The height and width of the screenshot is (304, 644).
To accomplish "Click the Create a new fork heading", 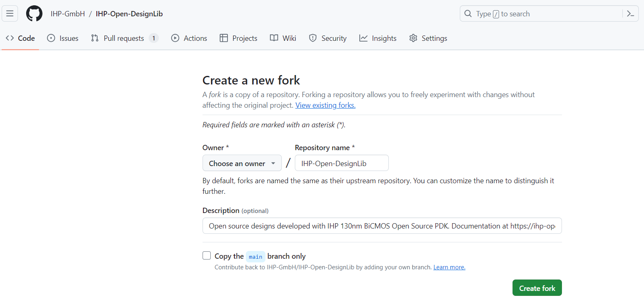I will 251,80.
